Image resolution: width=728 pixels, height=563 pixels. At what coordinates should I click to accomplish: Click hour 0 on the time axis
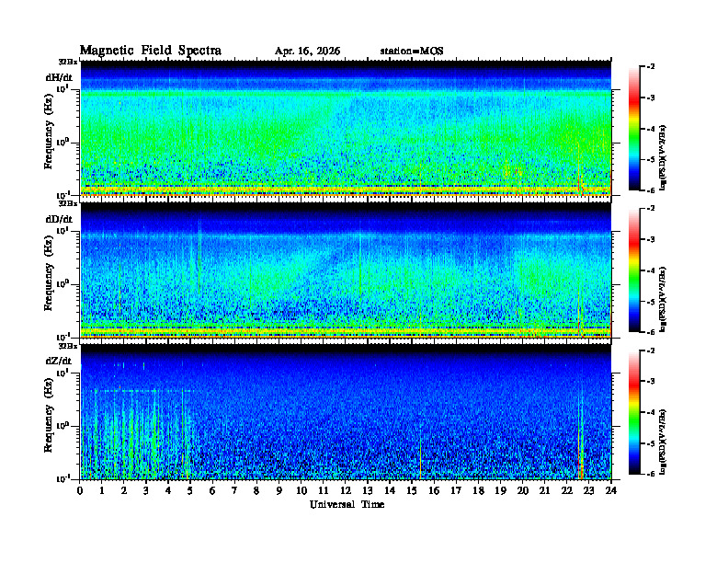coord(80,491)
